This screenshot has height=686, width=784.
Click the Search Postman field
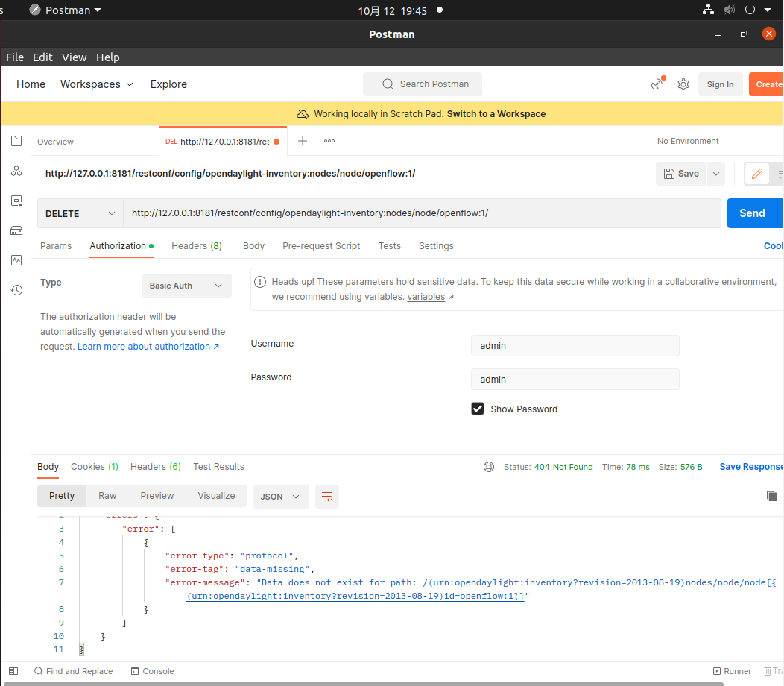[x=423, y=84]
